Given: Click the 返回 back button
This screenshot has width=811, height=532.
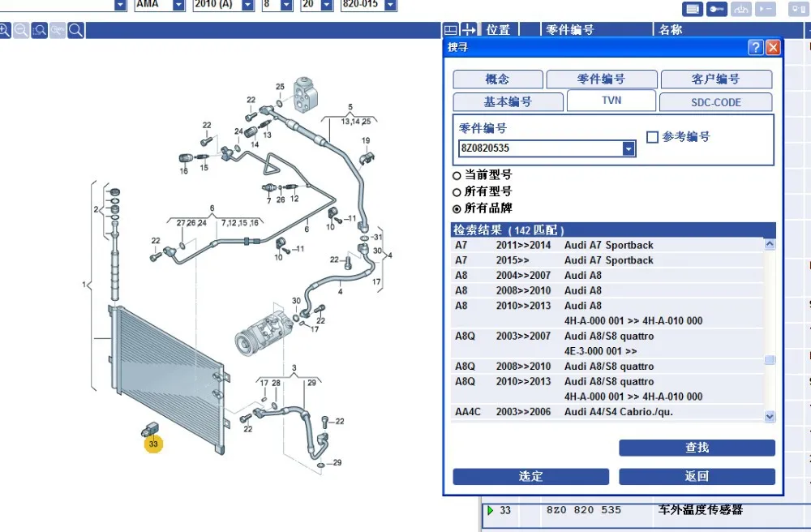Looking at the screenshot, I should pos(697,477).
